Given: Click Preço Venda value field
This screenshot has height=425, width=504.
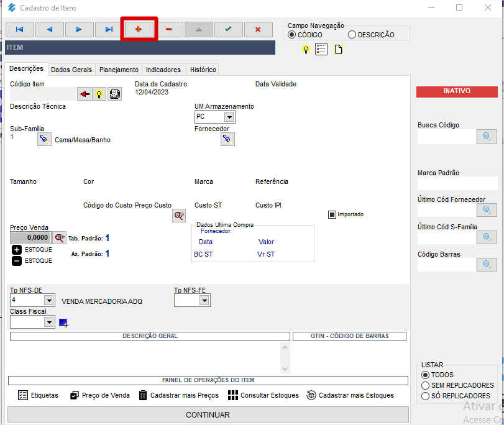Looking at the screenshot, I should 30,238.
